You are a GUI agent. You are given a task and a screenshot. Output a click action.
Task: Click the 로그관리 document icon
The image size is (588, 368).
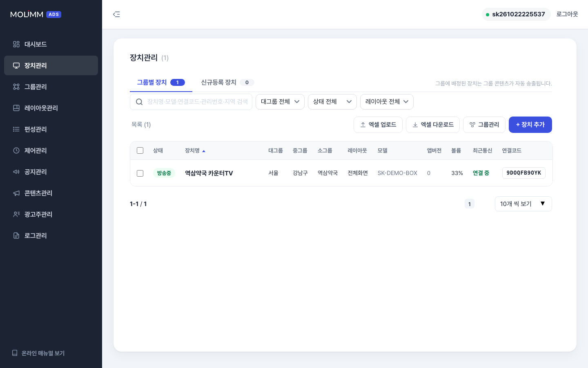coord(16,236)
